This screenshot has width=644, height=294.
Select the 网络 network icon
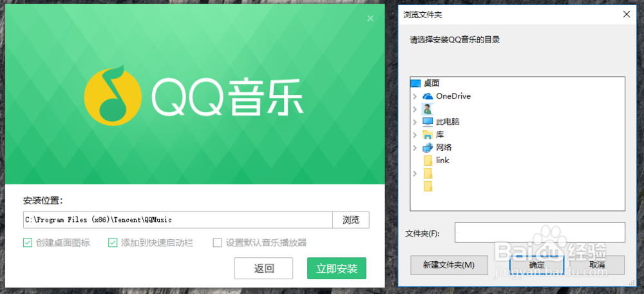[x=428, y=147]
